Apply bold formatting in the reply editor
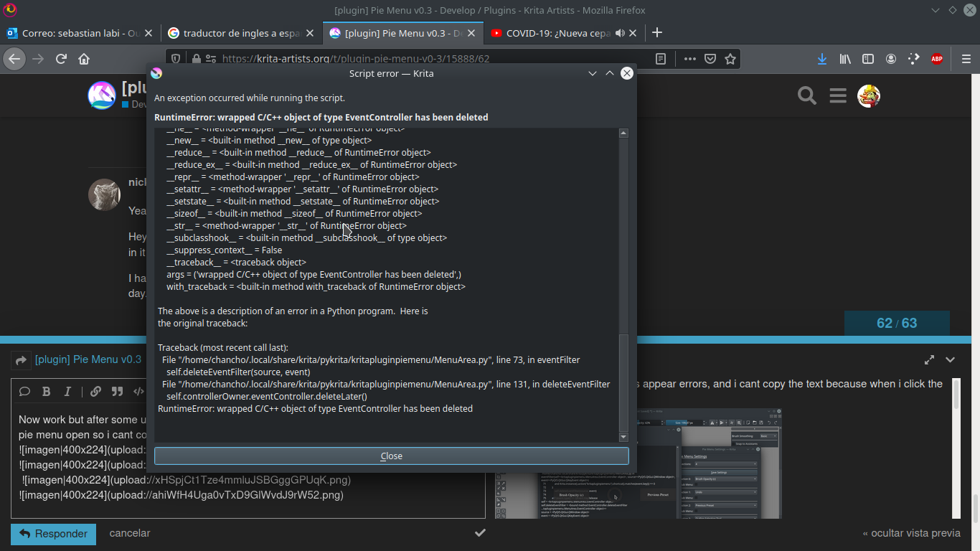The height and width of the screenshot is (551, 980). [46, 391]
